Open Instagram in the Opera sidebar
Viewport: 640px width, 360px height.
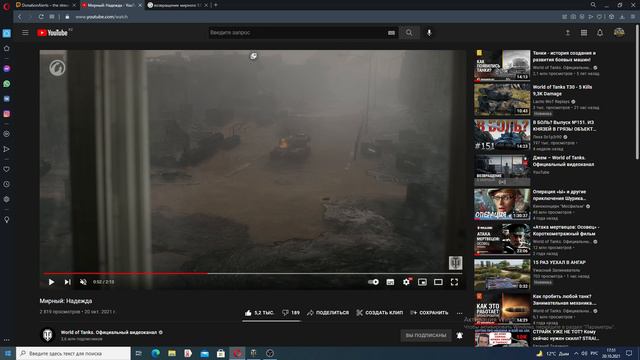7,114
